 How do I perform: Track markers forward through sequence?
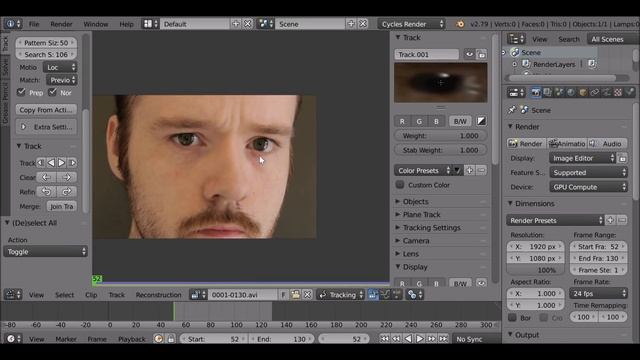point(62,163)
